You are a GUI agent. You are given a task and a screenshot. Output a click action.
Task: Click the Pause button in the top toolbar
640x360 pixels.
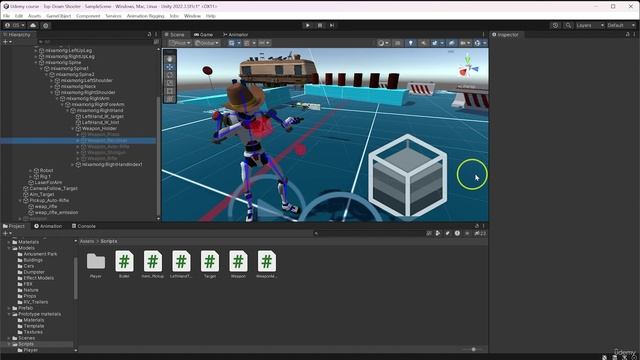[320, 25]
